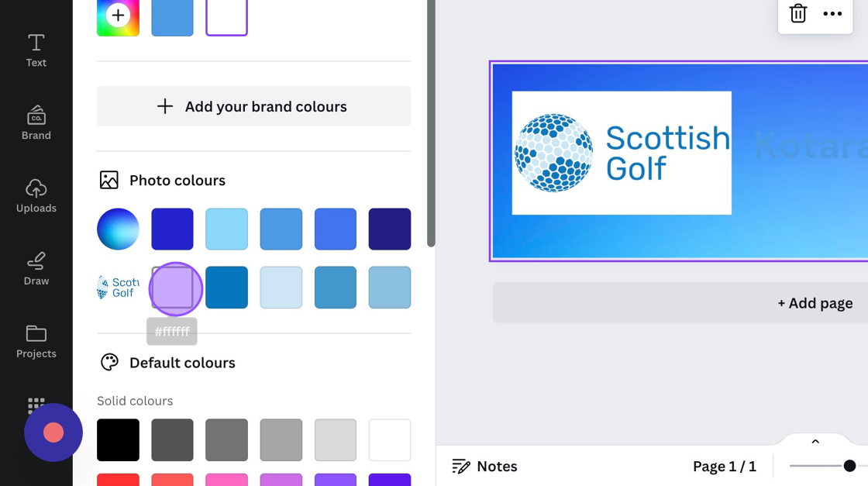Select the Draw tool
The width and height of the screenshot is (868, 486).
point(36,268)
